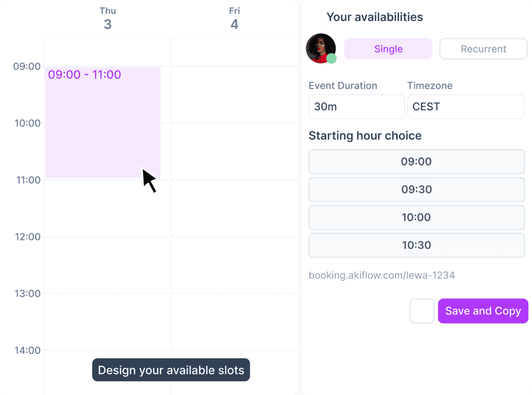Select the 10:00 starting hour option
532x395 pixels.
[416, 217]
